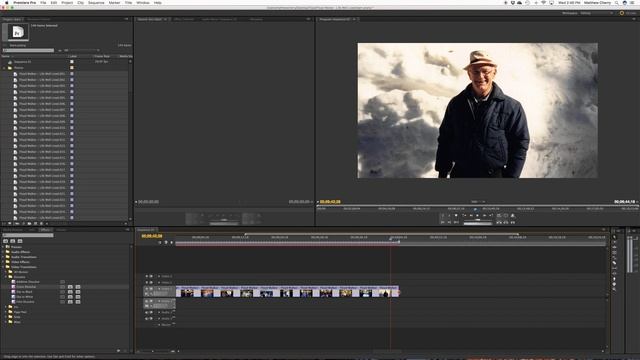Select the Ripple Edit tool

[614, 247]
